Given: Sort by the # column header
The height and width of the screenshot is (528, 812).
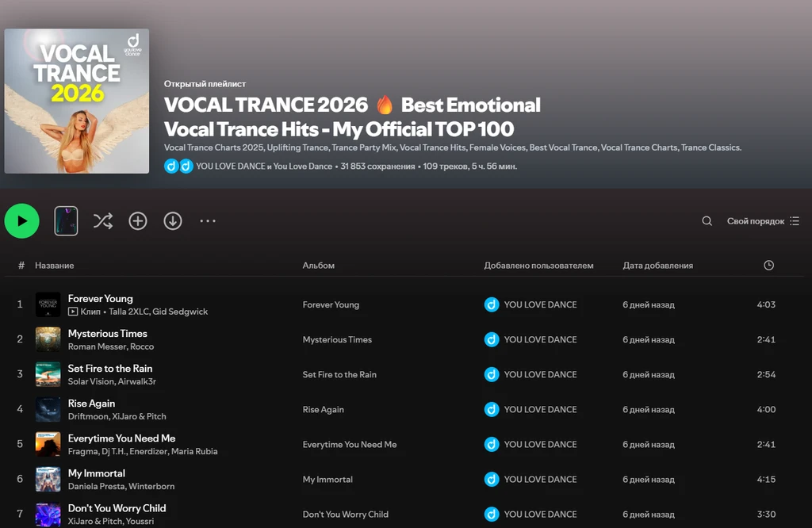Looking at the screenshot, I should [x=21, y=266].
